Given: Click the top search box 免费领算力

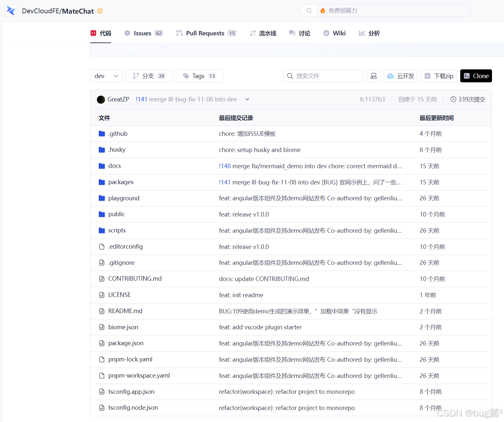Looking at the screenshot, I should coord(386,11).
